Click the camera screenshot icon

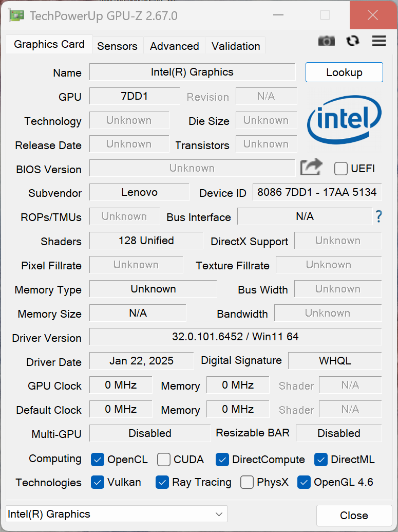[326, 41]
